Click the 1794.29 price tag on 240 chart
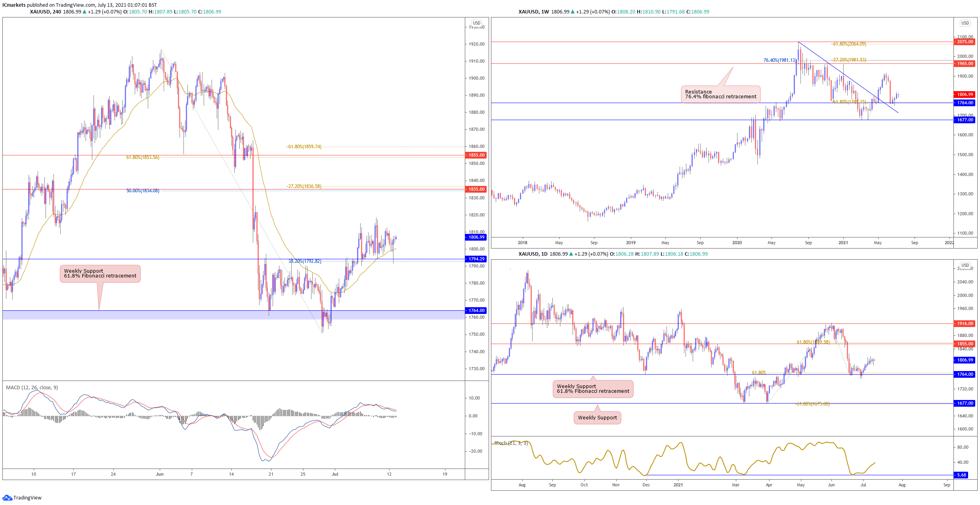 476,259
